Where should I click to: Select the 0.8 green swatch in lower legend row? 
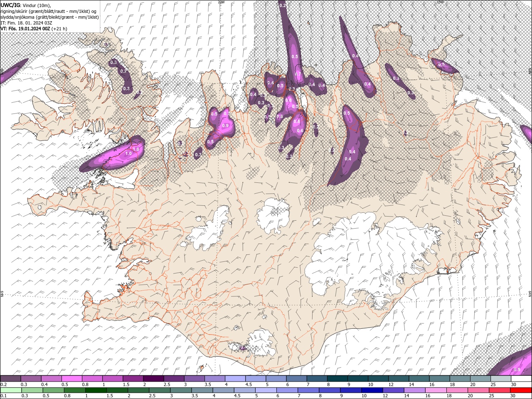click(x=74, y=390)
